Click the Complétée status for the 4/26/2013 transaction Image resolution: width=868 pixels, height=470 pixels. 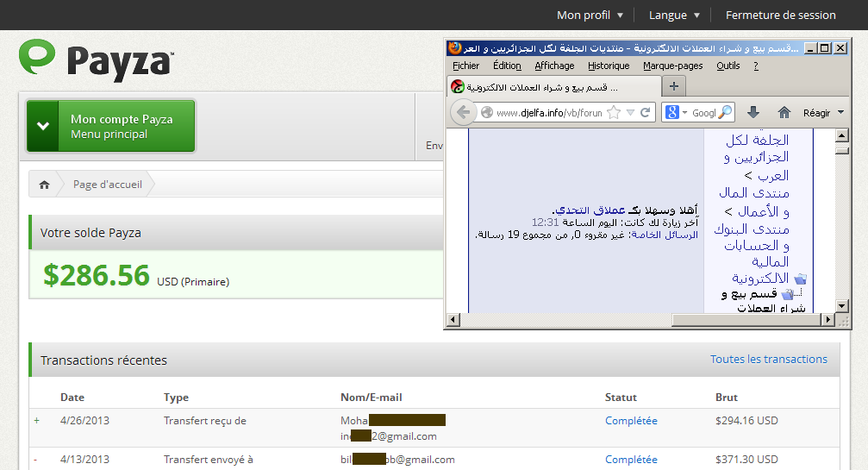(631, 421)
